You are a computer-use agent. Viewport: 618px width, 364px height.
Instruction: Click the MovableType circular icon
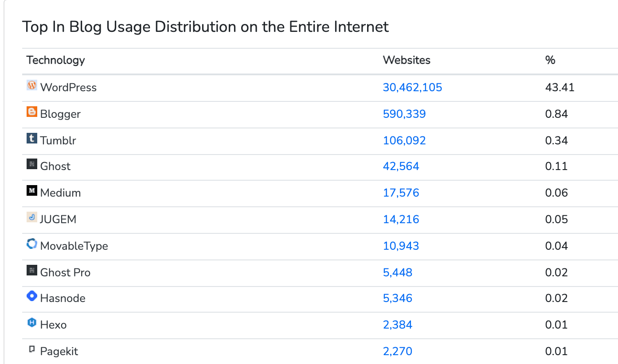[31, 244]
